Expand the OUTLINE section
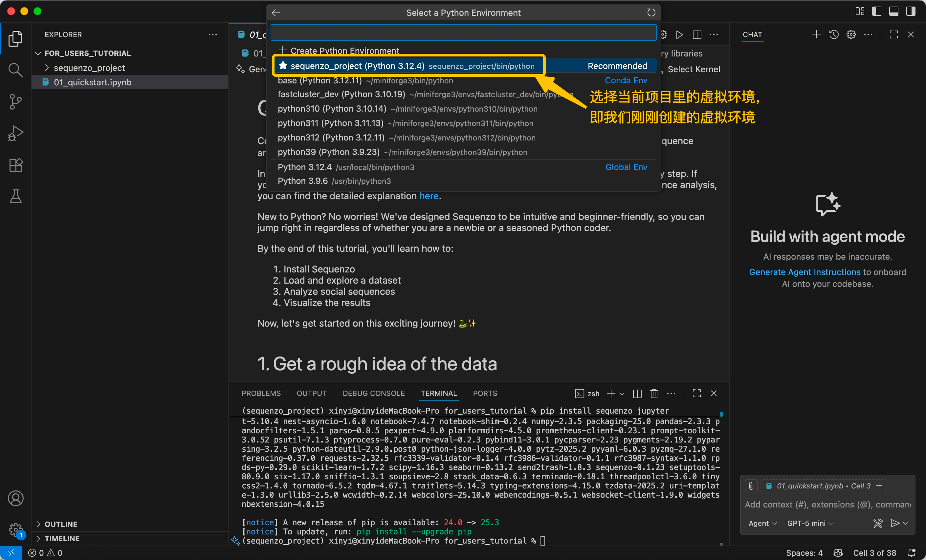Image resolution: width=926 pixels, height=560 pixels. point(61,524)
